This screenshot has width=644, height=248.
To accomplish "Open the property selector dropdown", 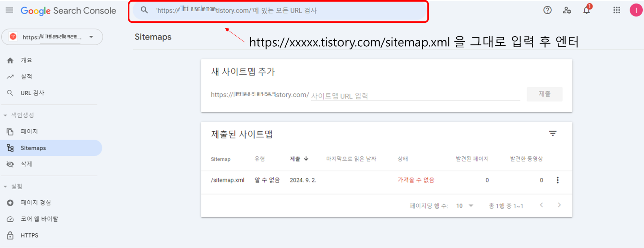I will click(52, 37).
